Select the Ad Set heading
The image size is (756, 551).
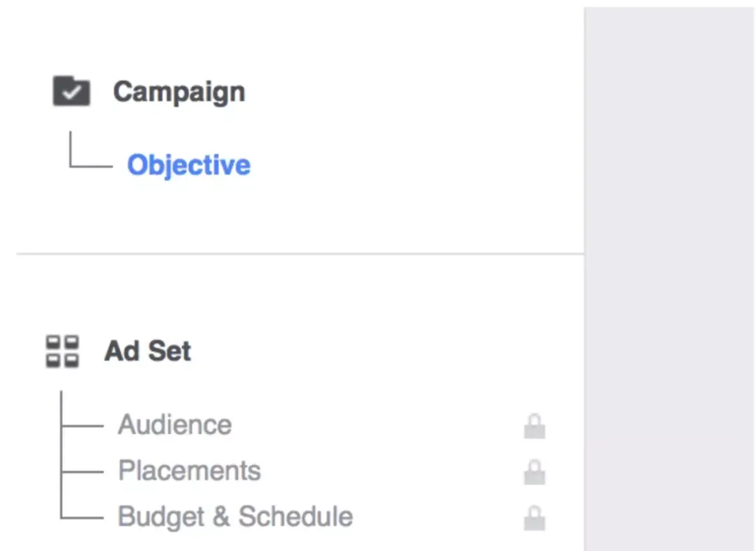pos(148,351)
